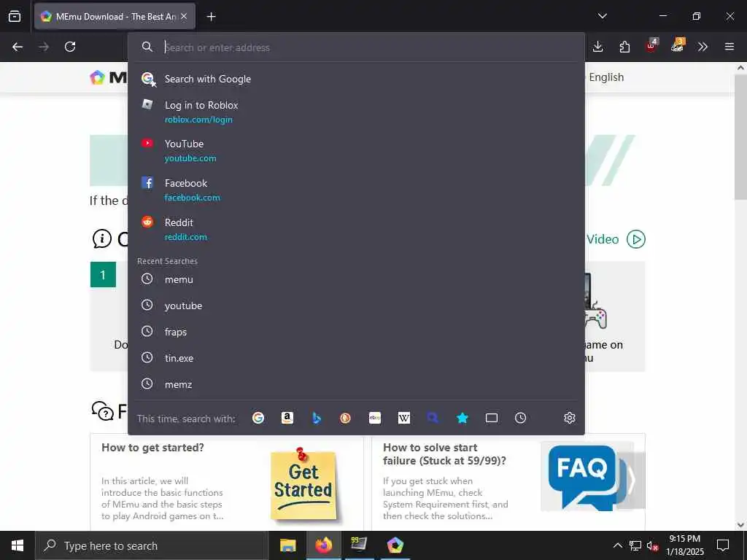Viewport: 747px width, 560px height.
Task: Open the Facebook suggestion
Action: [x=356, y=190]
